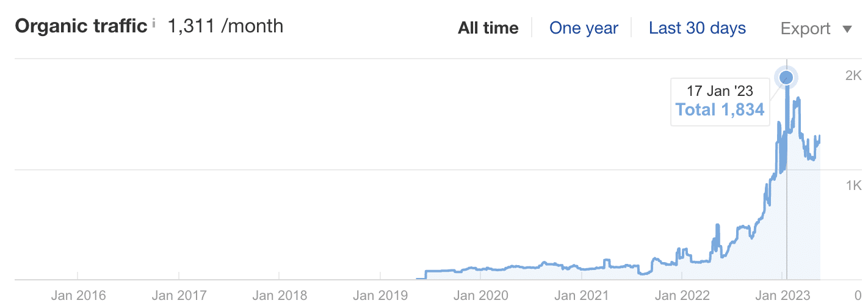868x303 pixels.
Task: Click the 17 Jan '23 tooltip date
Action: coord(720,91)
